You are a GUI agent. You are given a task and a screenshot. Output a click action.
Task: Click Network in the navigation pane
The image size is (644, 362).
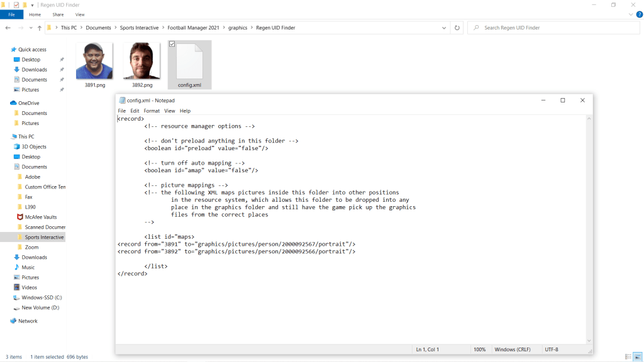tap(28, 321)
